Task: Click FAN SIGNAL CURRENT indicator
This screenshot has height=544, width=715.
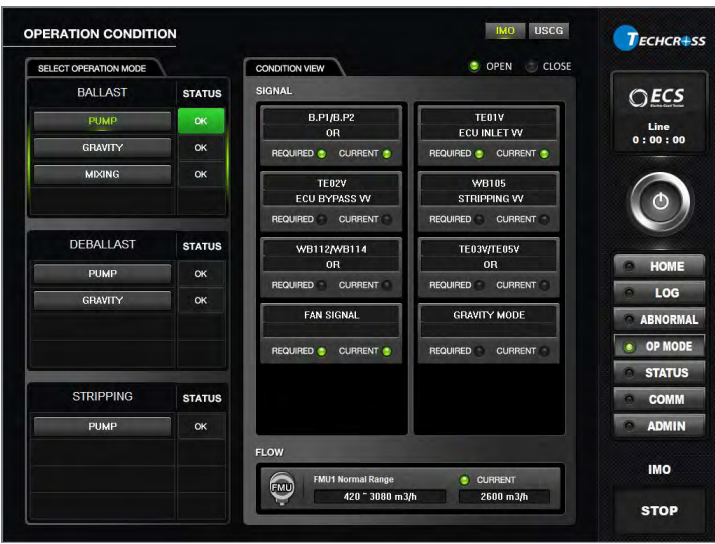Action: pyautogui.click(x=387, y=351)
